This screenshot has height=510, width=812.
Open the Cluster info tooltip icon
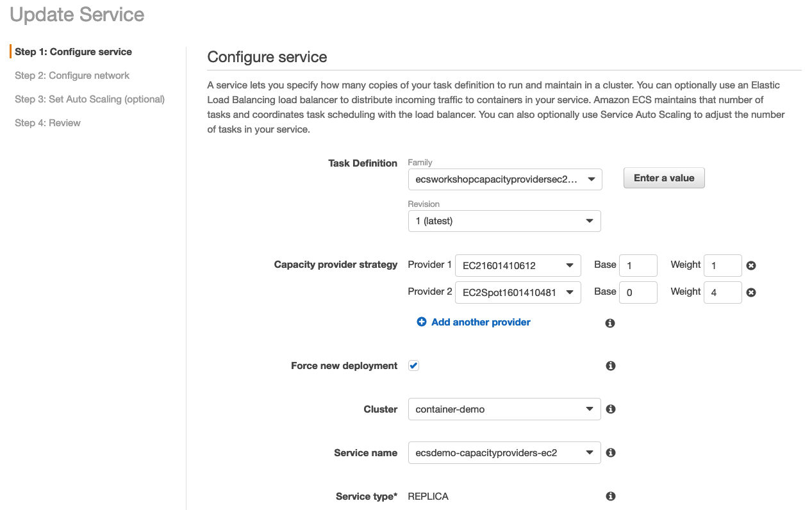point(609,409)
